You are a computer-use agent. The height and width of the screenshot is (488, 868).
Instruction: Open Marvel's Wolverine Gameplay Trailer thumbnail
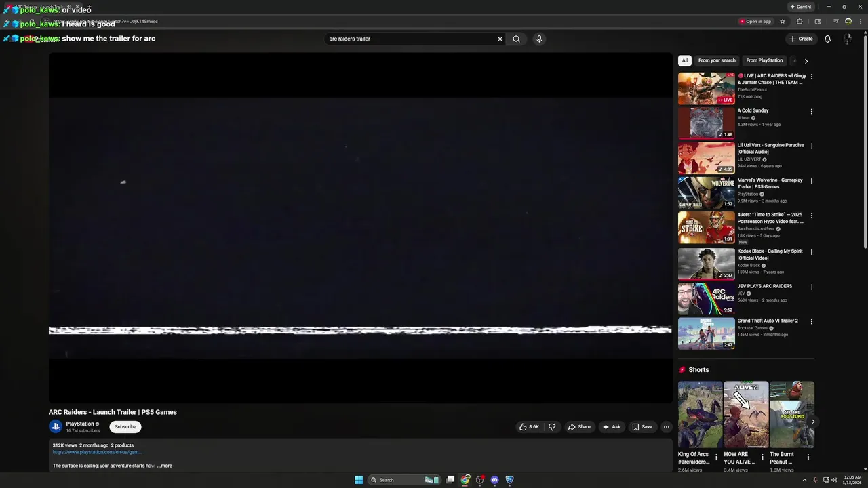[706, 192]
